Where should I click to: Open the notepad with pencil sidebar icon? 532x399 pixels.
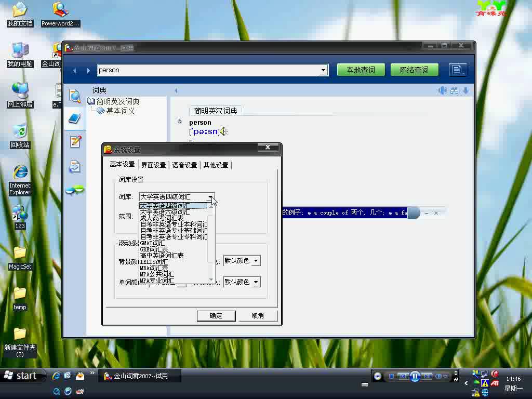pyautogui.click(x=75, y=141)
